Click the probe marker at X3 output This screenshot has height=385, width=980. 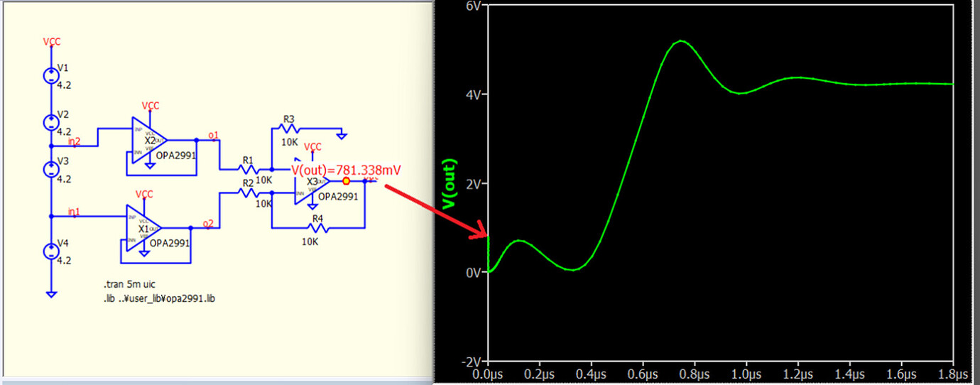click(347, 180)
